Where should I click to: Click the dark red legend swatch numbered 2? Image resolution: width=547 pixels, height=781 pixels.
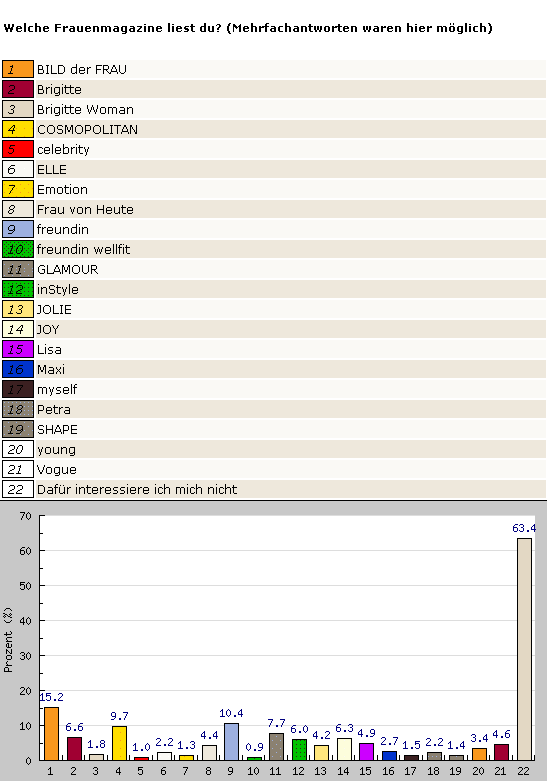18,89
